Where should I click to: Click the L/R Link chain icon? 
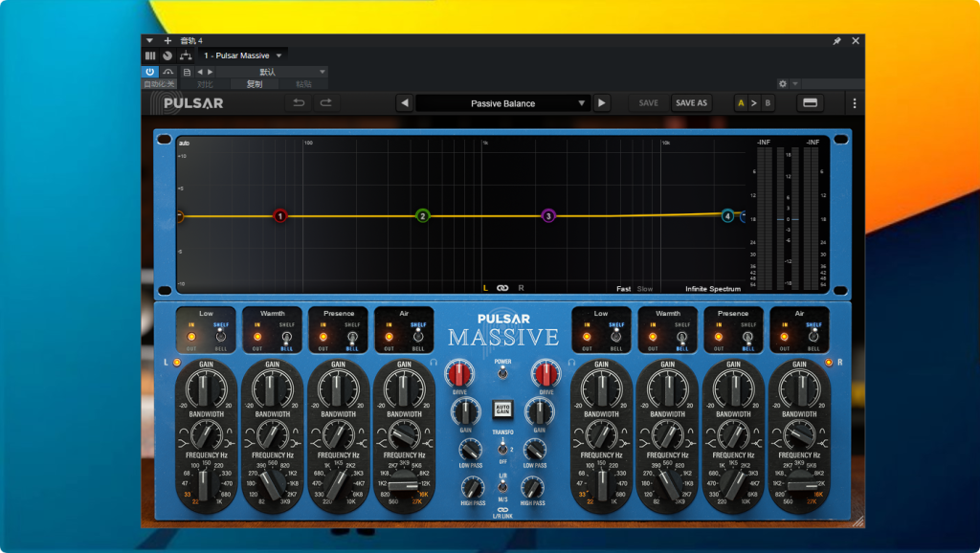coord(502,510)
